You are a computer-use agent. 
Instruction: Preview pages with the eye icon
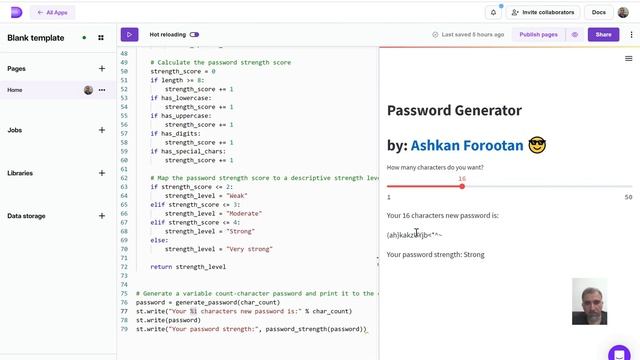tap(575, 35)
